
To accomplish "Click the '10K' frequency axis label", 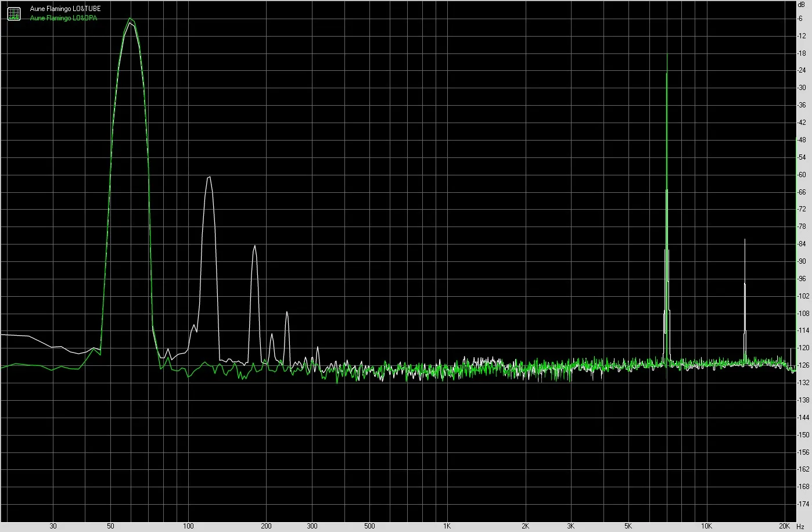I will [706, 526].
